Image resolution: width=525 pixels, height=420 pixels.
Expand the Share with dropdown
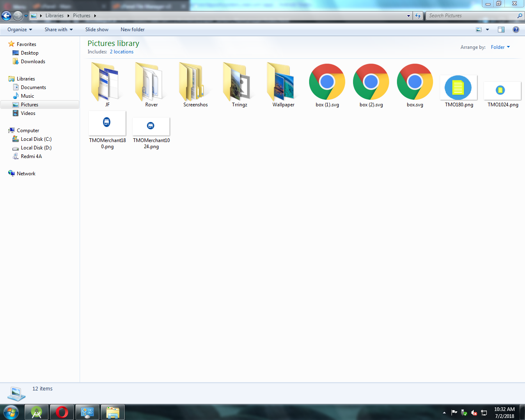click(58, 30)
